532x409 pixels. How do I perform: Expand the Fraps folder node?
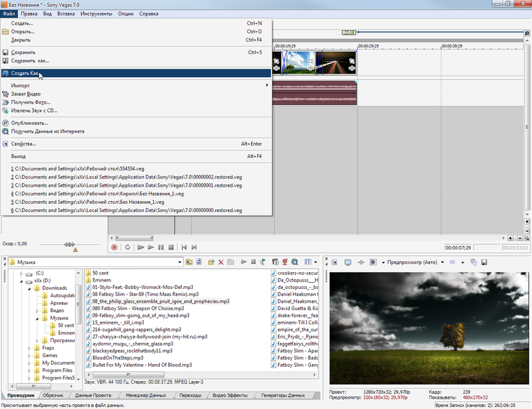pos(29,348)
